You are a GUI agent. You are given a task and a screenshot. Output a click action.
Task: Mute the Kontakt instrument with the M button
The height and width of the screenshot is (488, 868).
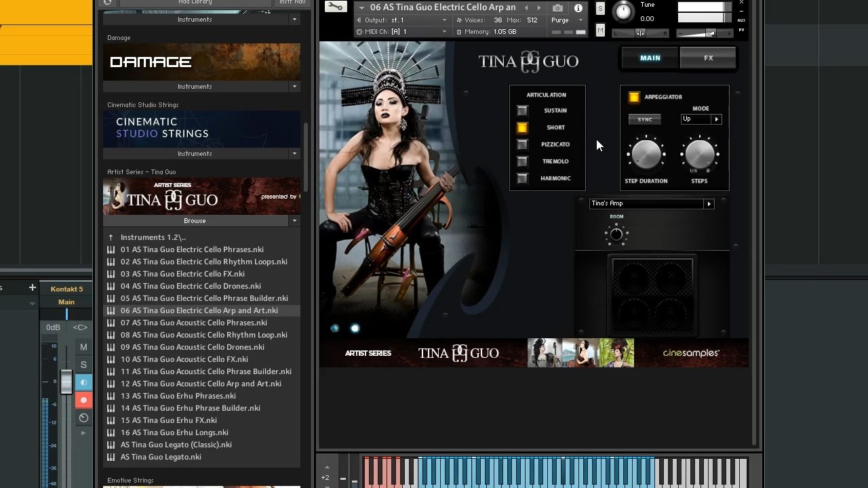click(x=600, y=30)
